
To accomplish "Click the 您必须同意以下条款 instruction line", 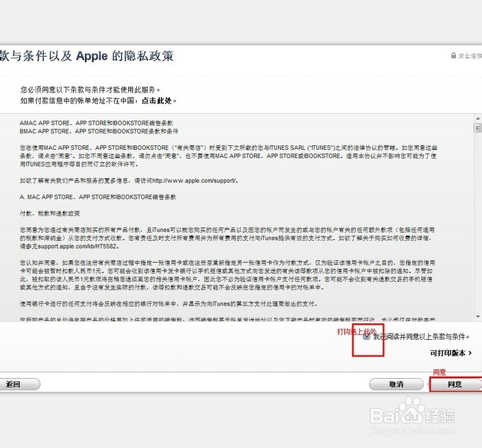I will coord(90,90).
